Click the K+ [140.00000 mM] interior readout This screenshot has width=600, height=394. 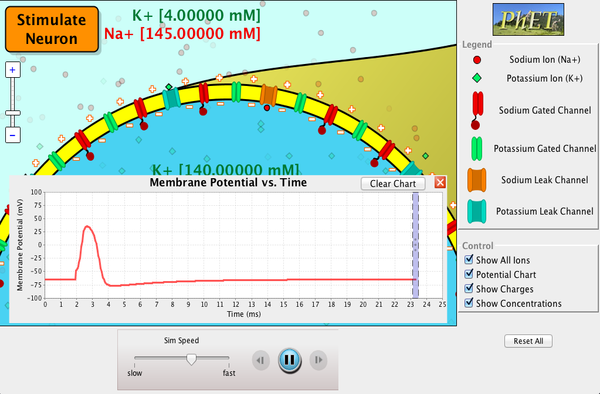tap(225, 169)
